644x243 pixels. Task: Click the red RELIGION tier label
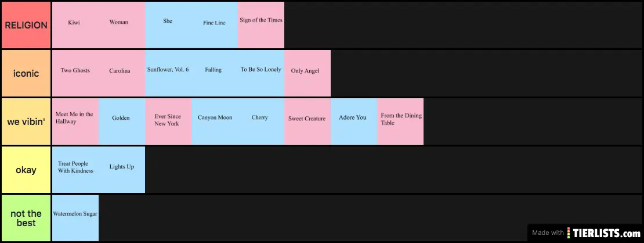(26, 25)
